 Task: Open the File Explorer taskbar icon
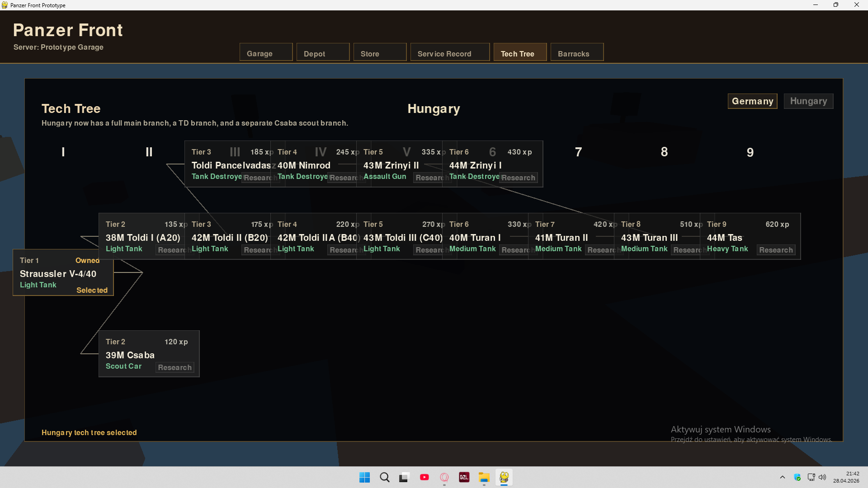coord(484,477)
